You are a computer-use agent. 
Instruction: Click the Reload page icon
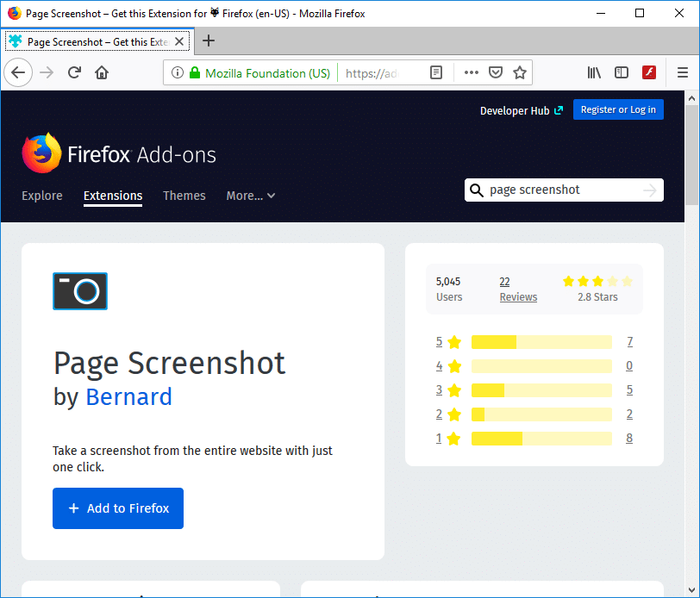(x=75, y=73)
